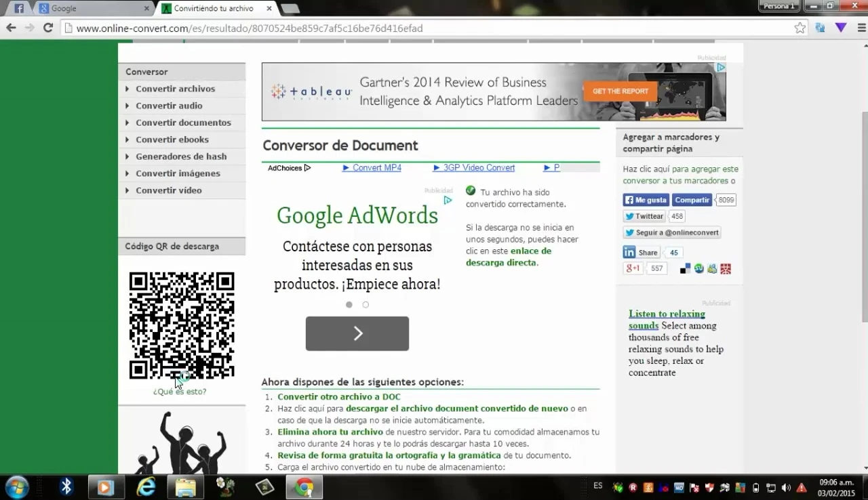
Task: Go back with the browser back arrow
Action: 11,28
